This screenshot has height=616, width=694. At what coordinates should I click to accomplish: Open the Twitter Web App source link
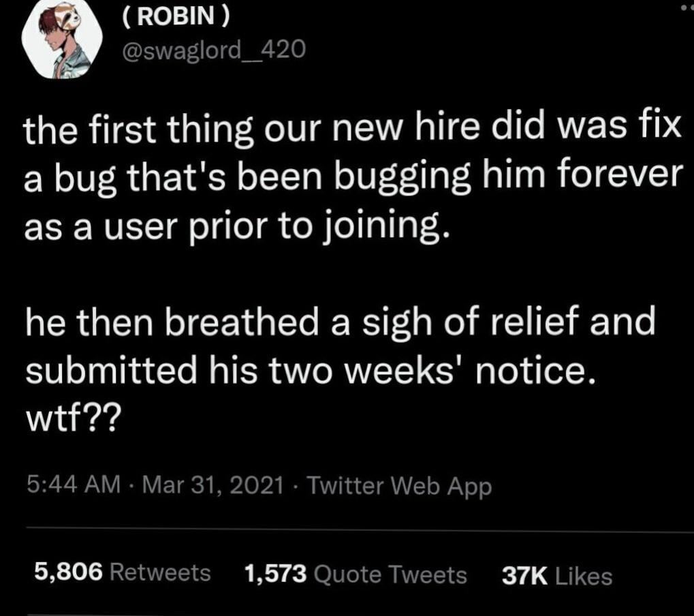pos(399,485)
